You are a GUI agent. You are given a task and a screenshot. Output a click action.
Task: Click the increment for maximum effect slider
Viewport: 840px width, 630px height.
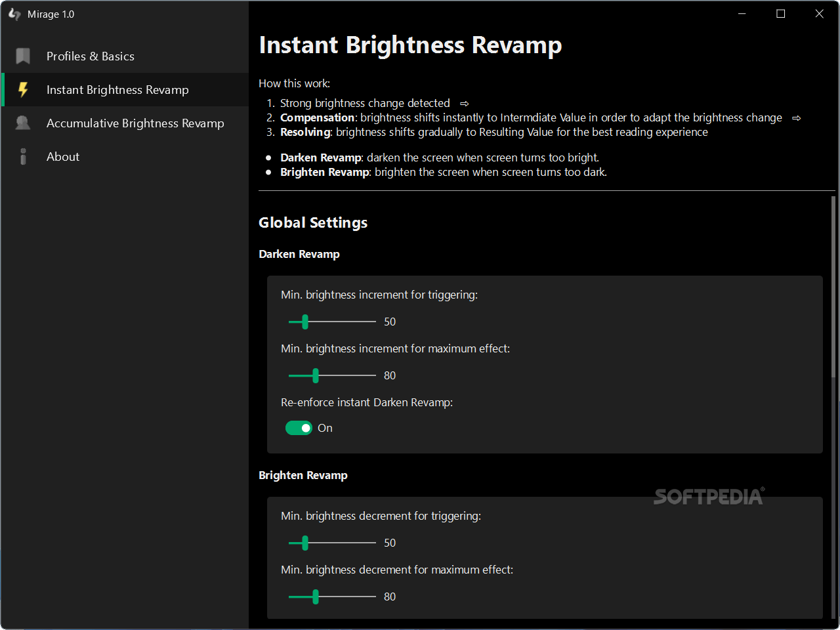click(314, 375)
